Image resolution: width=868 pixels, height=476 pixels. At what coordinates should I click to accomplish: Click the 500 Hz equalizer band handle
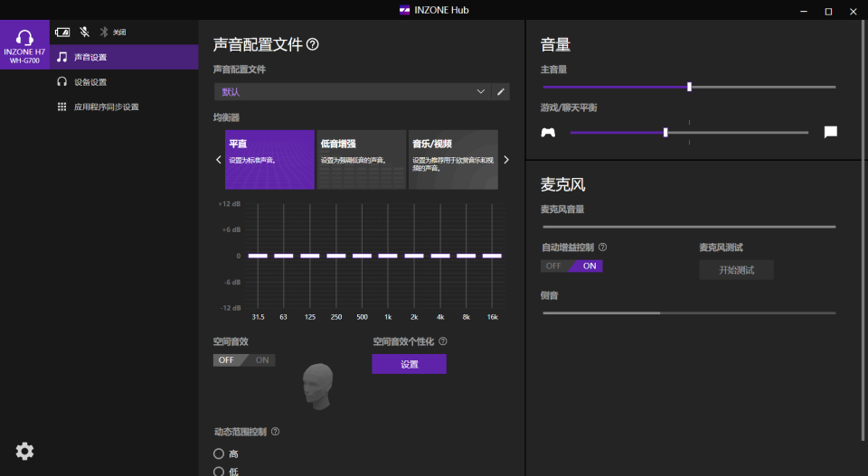[x=362, y=256]
